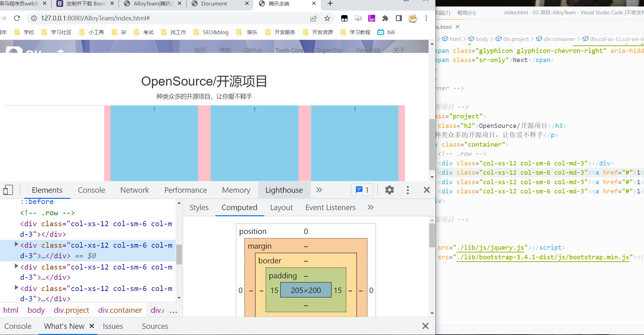The width and height of the screenshot is (644, 335).
Task: Toggle Chrome side panel icon
Action: pos(399,18)
